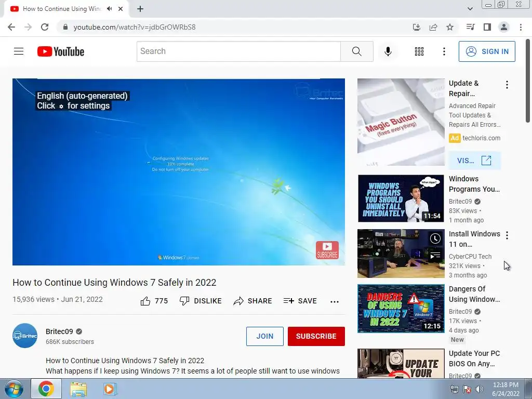This screenshot has height=399, width=532.
Task: Click the 'Windows Programs You...' video title
Action: point(474,184)
